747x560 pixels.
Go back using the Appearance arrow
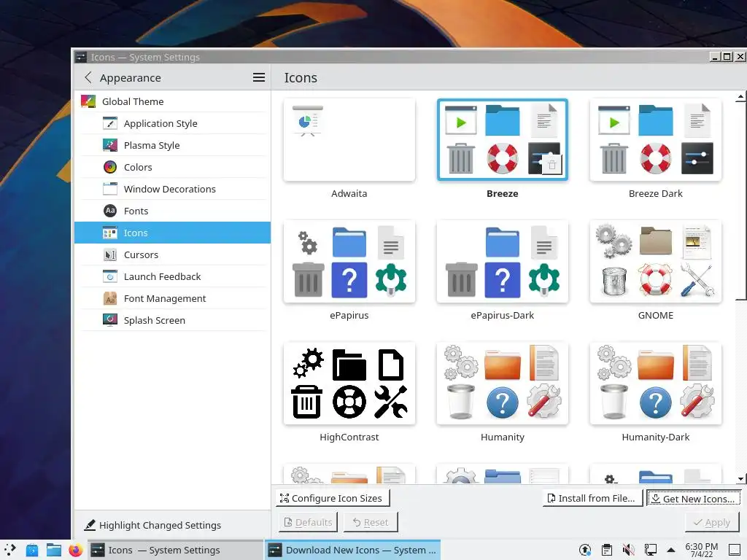(x=88, y=77)
